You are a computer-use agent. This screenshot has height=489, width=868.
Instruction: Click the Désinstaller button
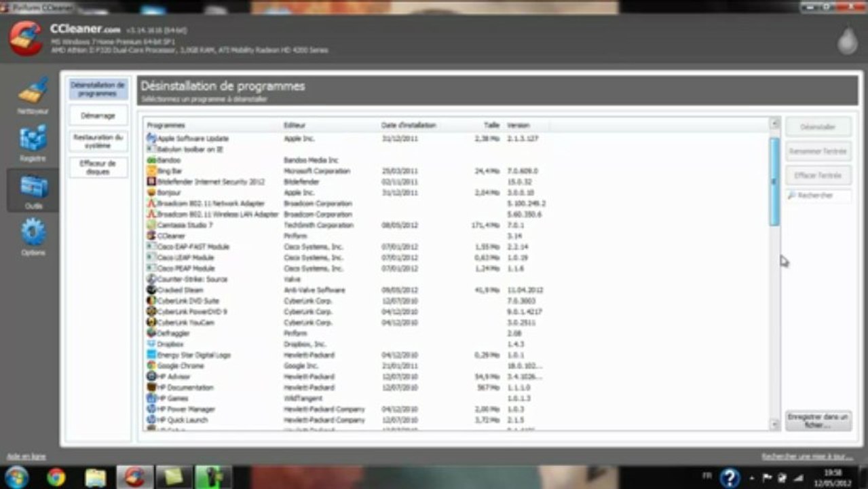pyautogui.click(x=818, y=127)
